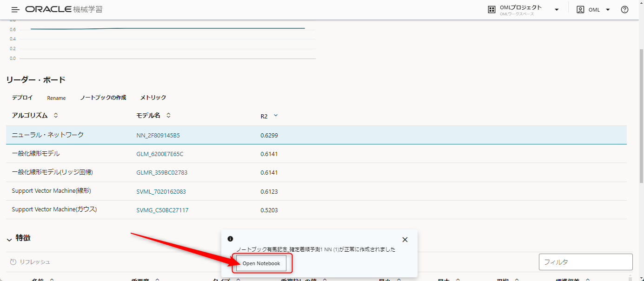Open model link GLMR_359BC02783
This screenshot has width=644, height=281.
[162, 173]
